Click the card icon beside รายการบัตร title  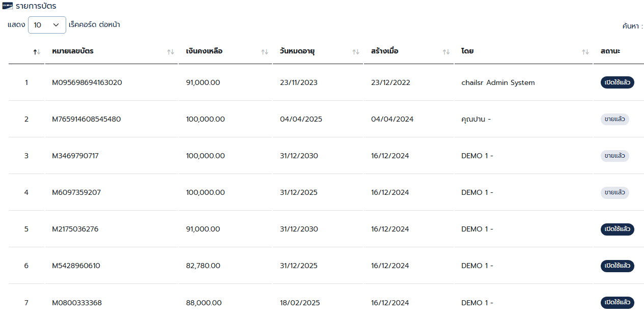[x=8, y=6]
